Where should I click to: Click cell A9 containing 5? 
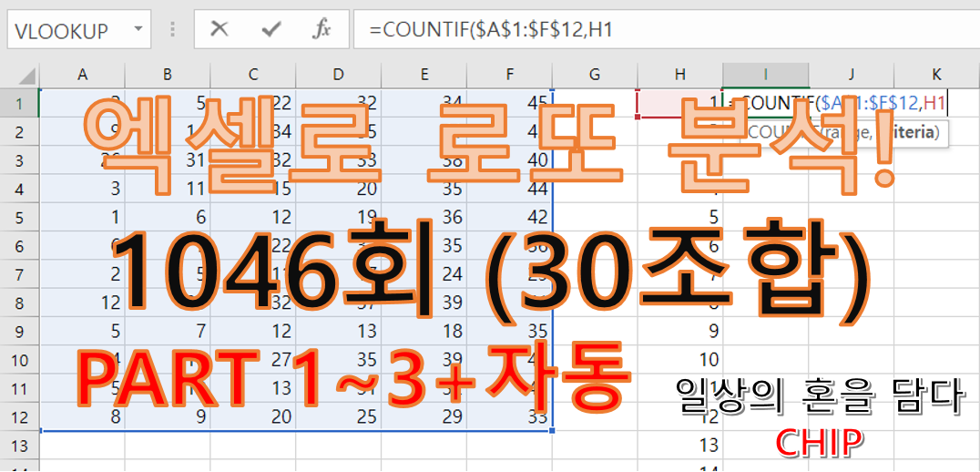(82, 332)
